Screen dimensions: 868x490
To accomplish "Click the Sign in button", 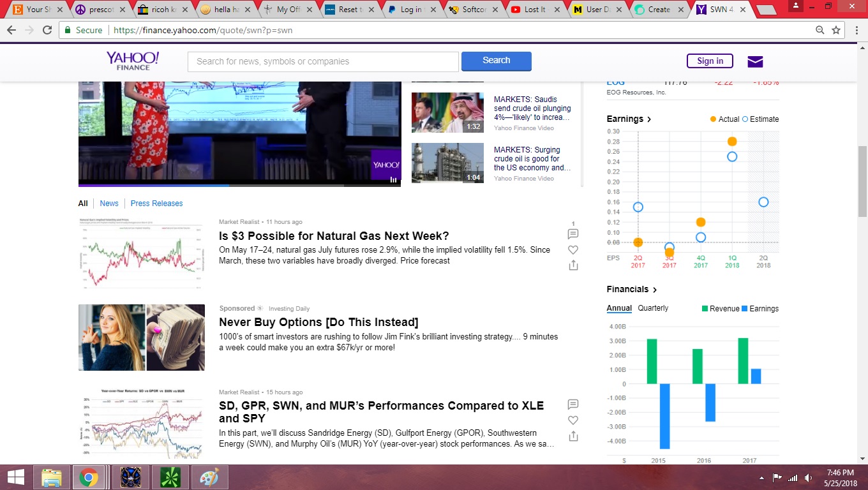I will click(710, 61).
